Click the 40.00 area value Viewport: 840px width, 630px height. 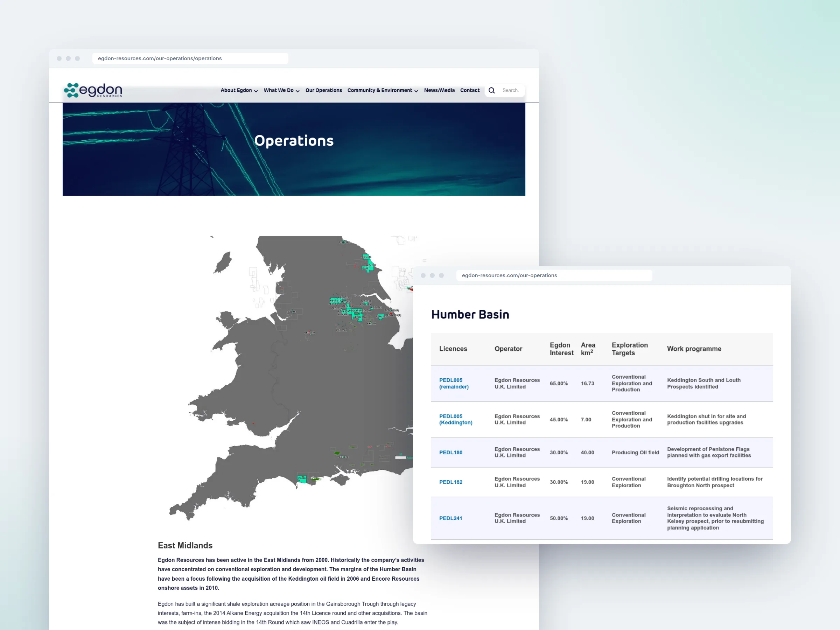coord(587,453)
